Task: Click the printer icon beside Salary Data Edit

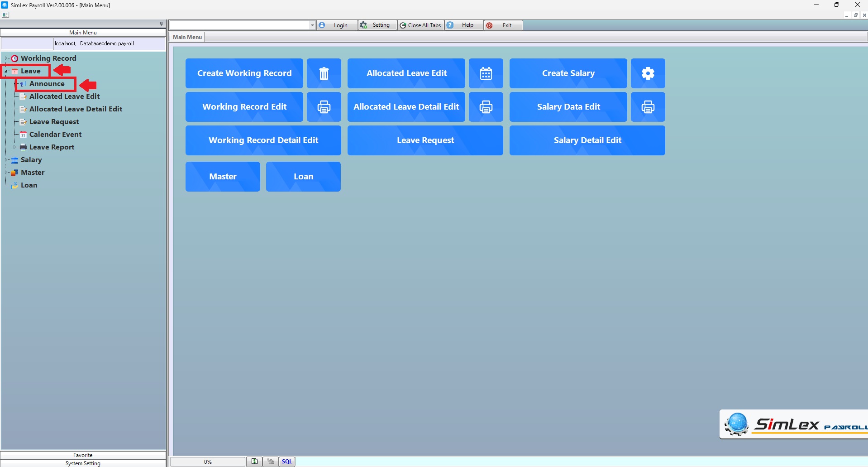Action: pyautogui.click(x=648, y=107)
